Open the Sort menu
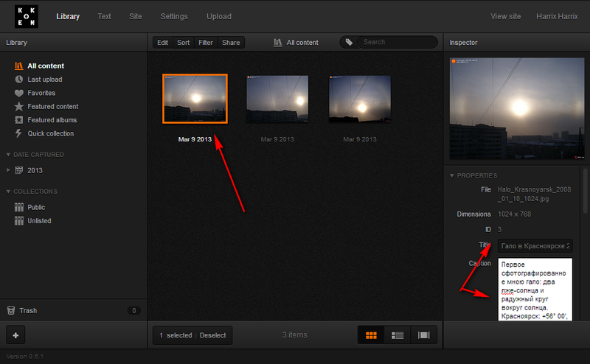 pyautogui.click(x=183, y=43)
